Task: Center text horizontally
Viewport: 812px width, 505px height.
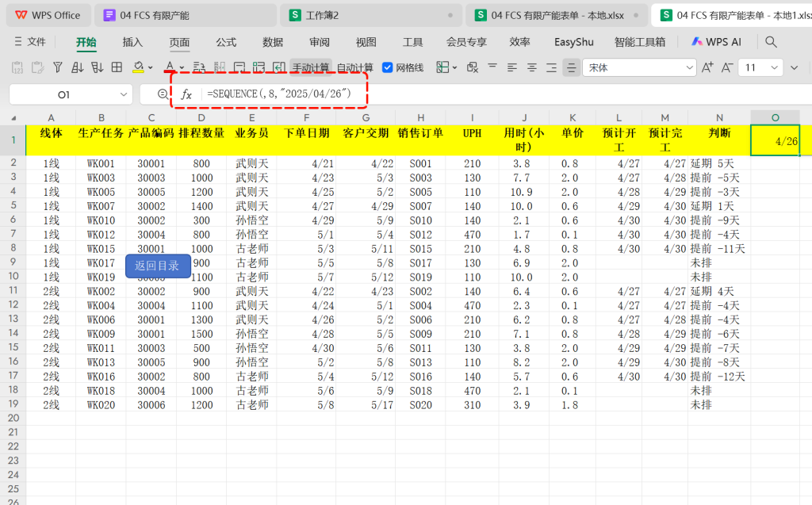Action: click(x=532, y=67)
